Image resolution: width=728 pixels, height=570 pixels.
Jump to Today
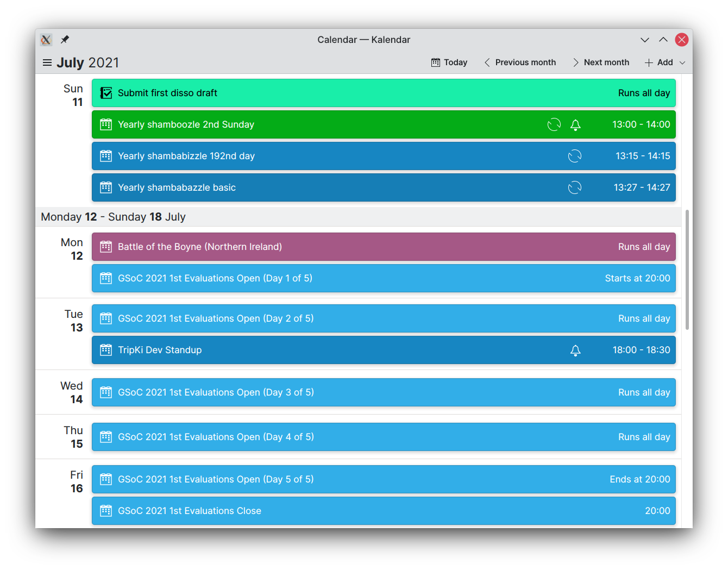click(449, 62)
